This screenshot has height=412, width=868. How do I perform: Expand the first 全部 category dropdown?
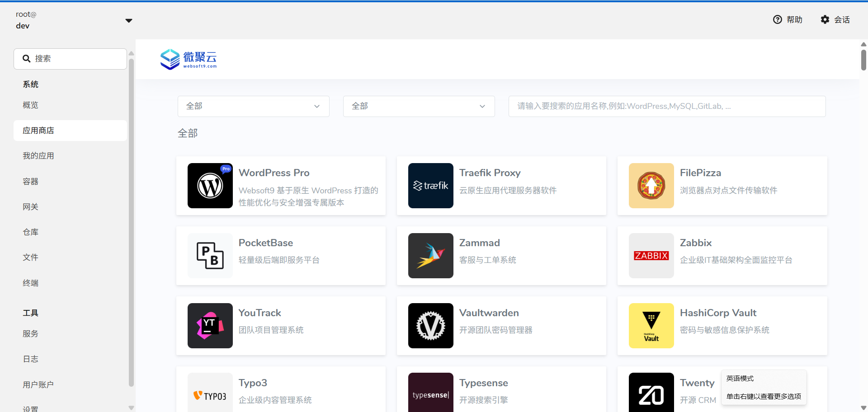[x=253, y=106]
